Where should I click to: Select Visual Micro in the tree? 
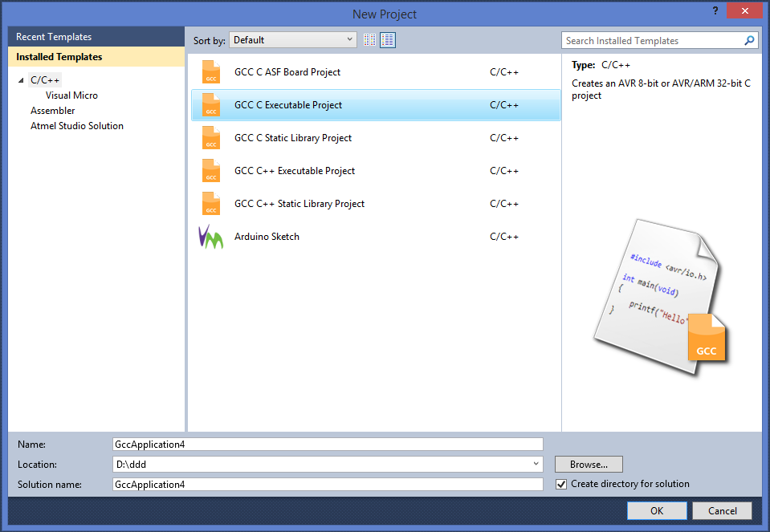coord(71,95)
